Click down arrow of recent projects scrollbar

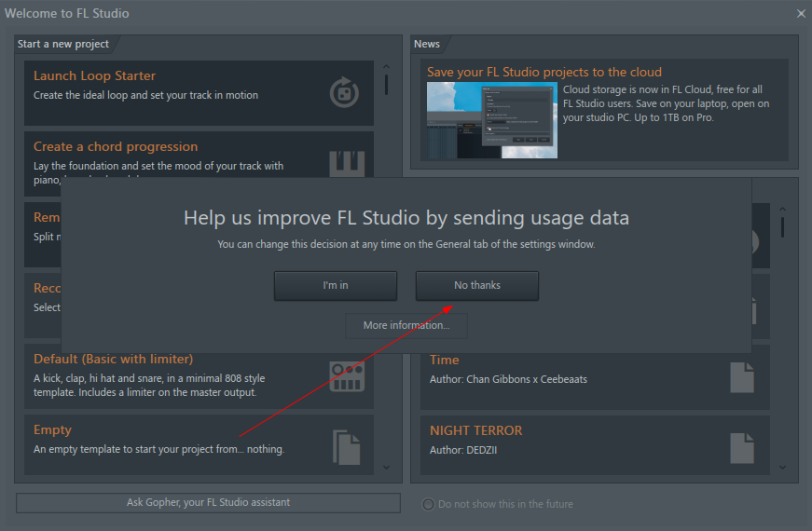[782, 467]
